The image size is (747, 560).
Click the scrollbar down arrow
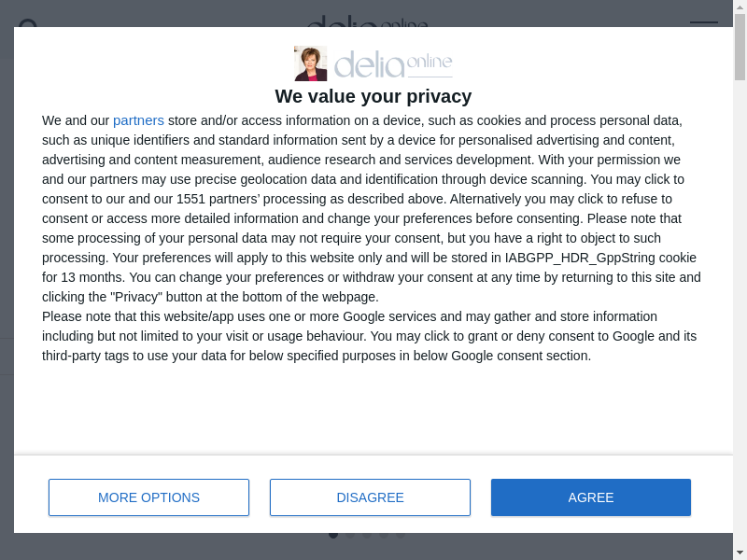[740, 553]
